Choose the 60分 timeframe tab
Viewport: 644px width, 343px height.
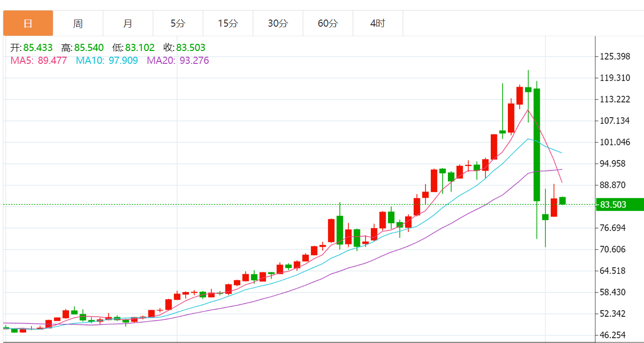pos(328,23)
